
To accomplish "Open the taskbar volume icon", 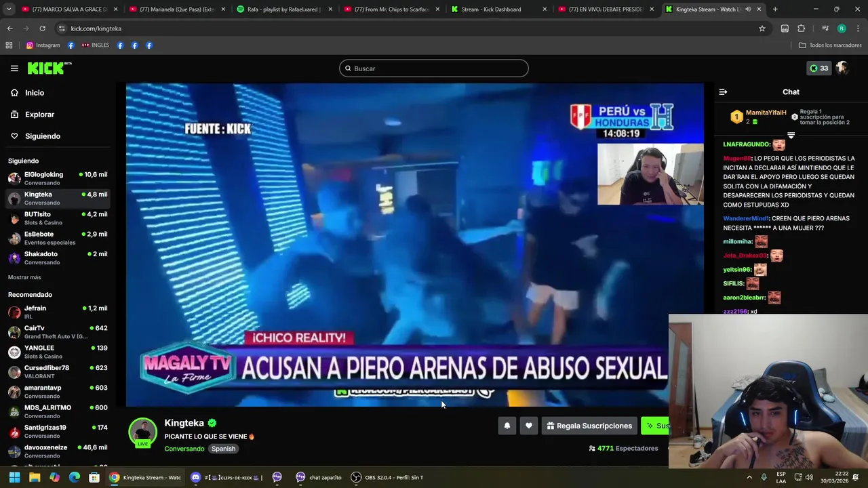I will (x=810, y=477).
